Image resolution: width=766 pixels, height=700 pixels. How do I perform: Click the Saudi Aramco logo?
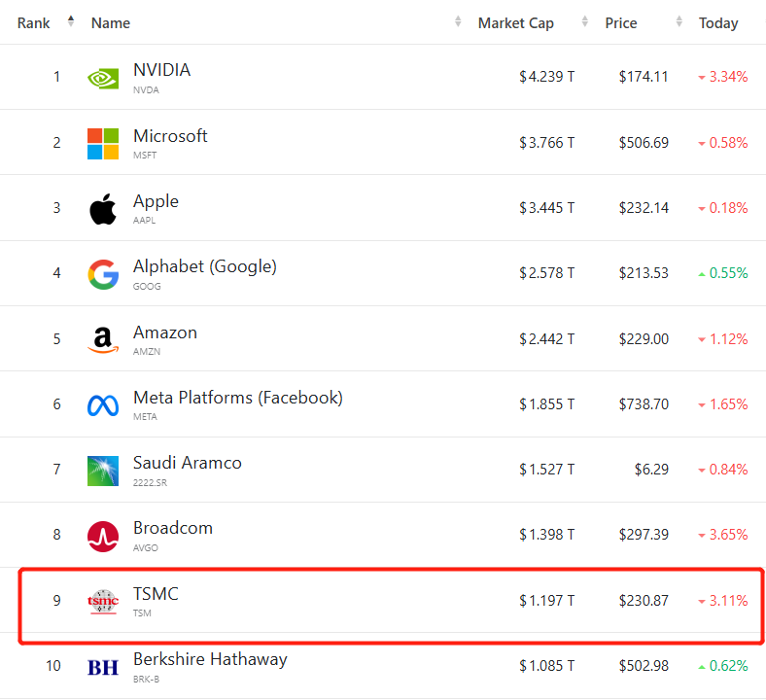pyautogui.click(x=103, y=471)
